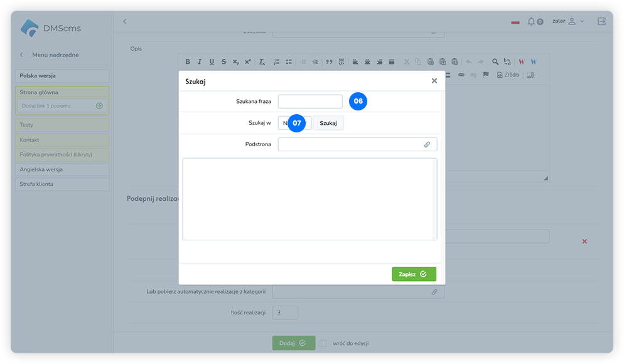
Task: Expand the zaler user account menu
Action: (x=568, y=21)
